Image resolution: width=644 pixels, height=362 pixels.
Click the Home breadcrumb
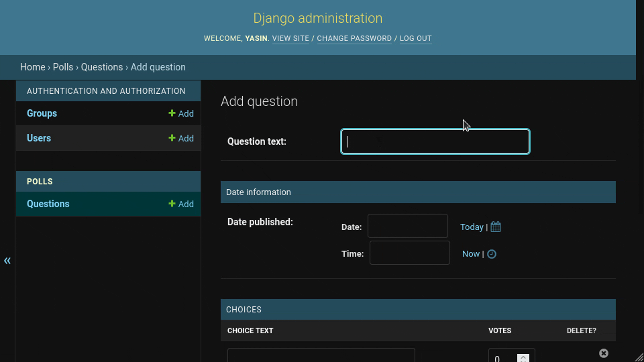point(33,67)
